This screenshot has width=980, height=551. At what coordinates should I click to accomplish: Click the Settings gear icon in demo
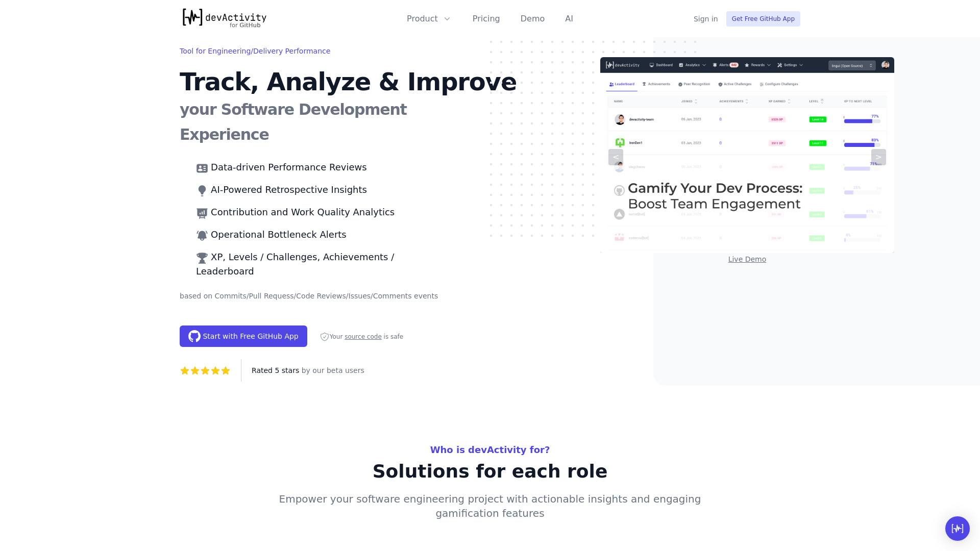point(781,65)
